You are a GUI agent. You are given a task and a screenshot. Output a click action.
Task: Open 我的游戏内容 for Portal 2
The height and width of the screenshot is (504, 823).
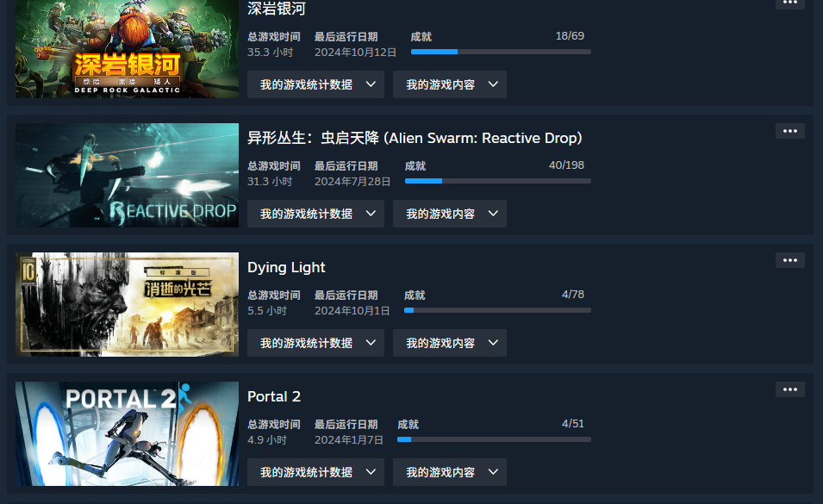(x=450, y=472)
